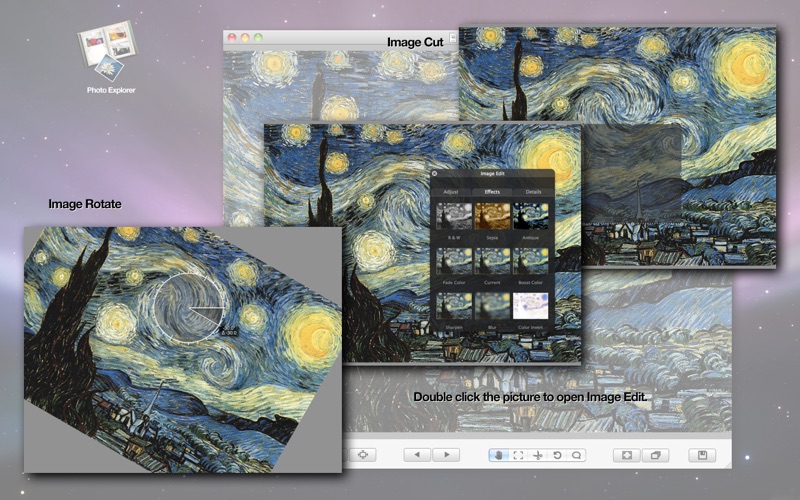800x500 pixels.
Task: Close the Image Edit panel
Action: [435, 173]
